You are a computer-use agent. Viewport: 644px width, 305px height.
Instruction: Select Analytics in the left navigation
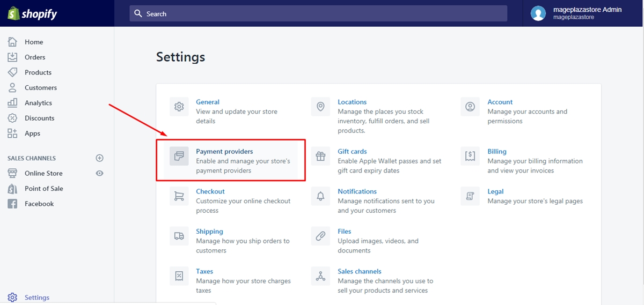[38, 103]
